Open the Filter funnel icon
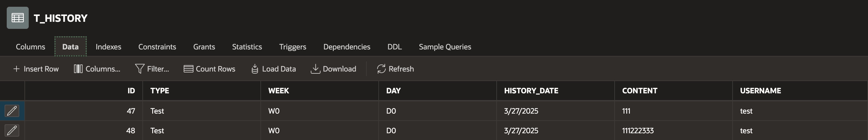This screenshot has height=140, width=868. [139, 69]
